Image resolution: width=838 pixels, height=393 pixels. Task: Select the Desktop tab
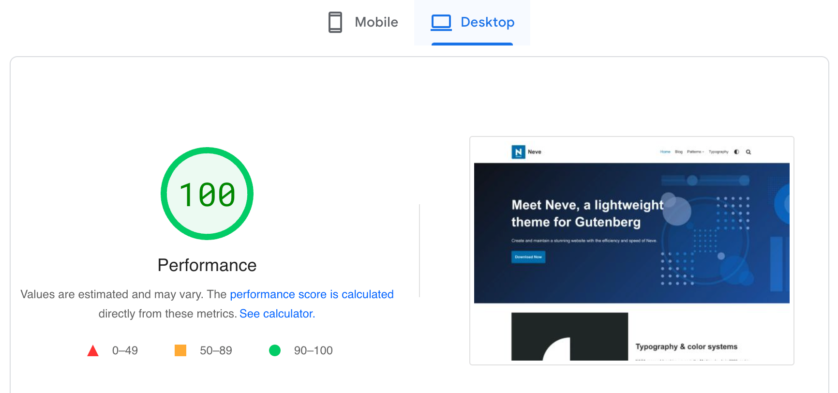coord(472,22)
